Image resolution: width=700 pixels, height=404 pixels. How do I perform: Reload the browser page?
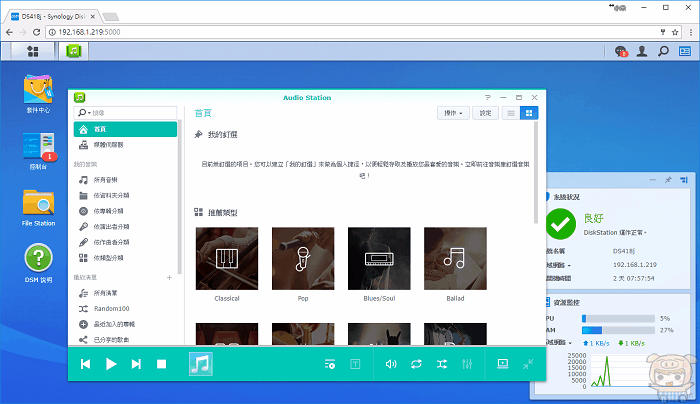click(37, 32)
